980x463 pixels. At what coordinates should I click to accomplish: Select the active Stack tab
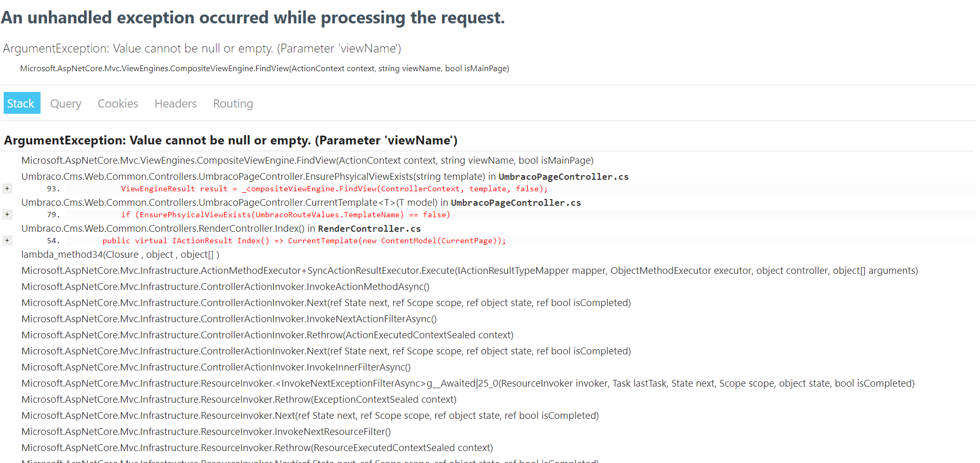tap(21, 103)
